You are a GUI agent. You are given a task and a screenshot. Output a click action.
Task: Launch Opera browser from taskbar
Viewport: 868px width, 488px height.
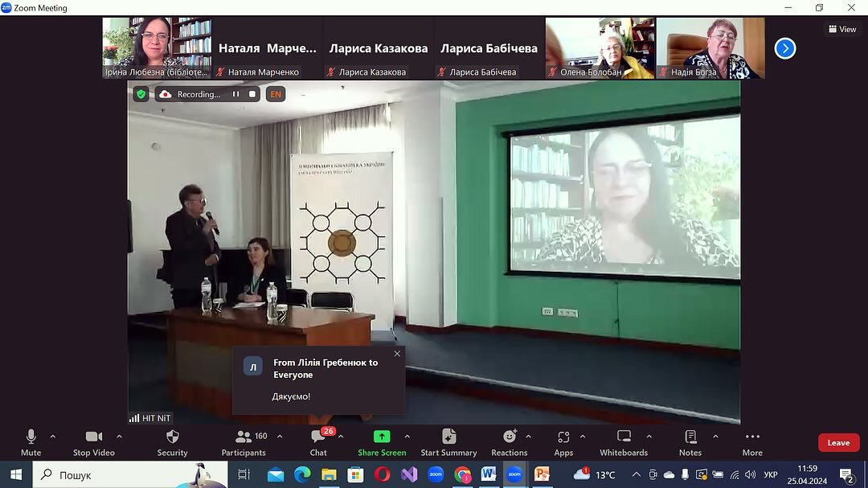(x=382, y=474)
